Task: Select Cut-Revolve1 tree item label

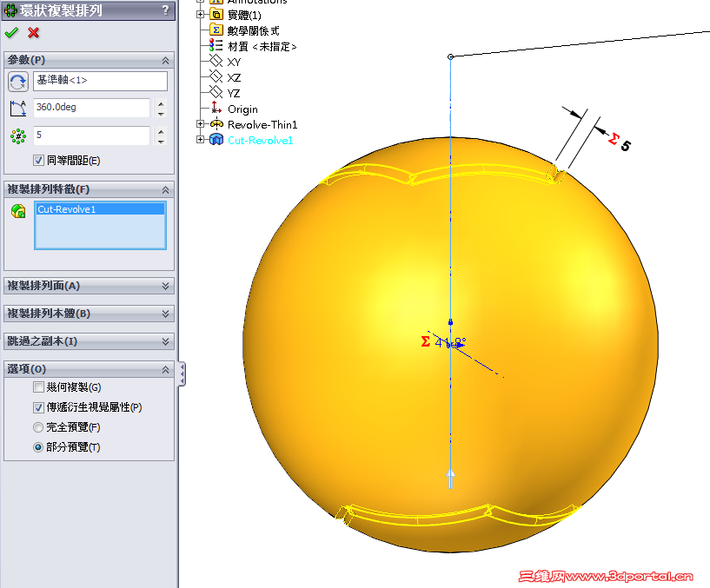Action: (261, 141)
